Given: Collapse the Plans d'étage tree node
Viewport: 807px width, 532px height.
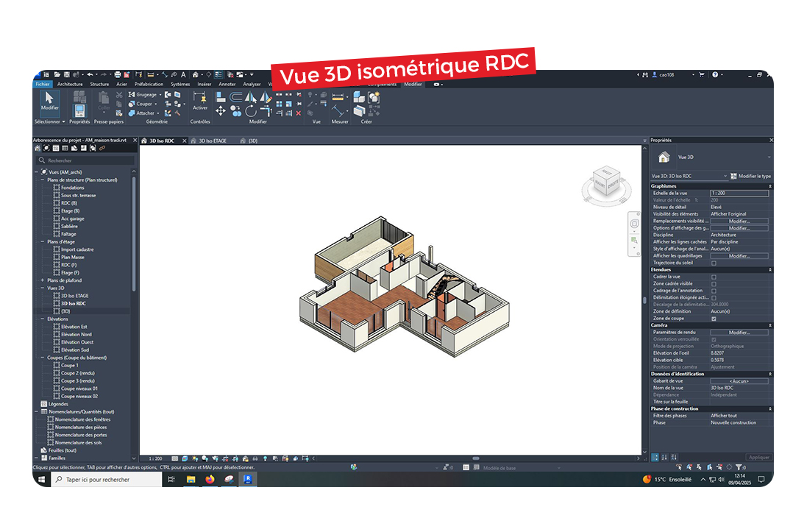Looking at the screenshot, I should click(x=43, y=241).
